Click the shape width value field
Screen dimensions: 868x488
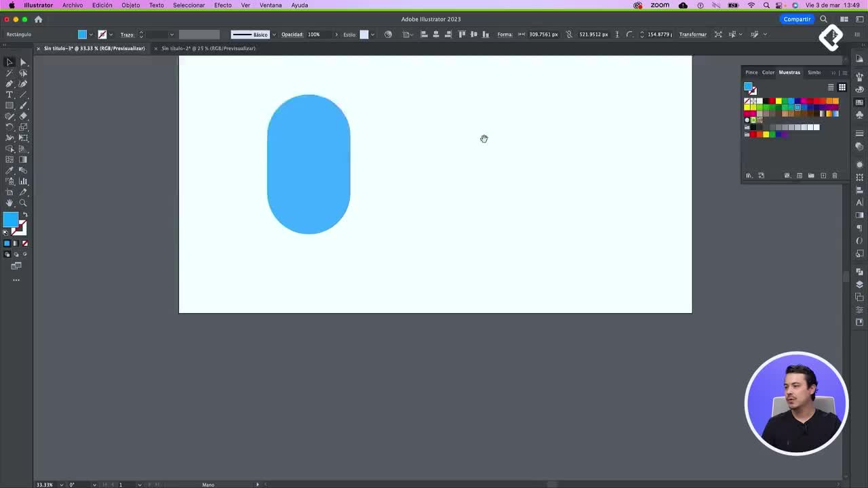(x=543, y=35)
